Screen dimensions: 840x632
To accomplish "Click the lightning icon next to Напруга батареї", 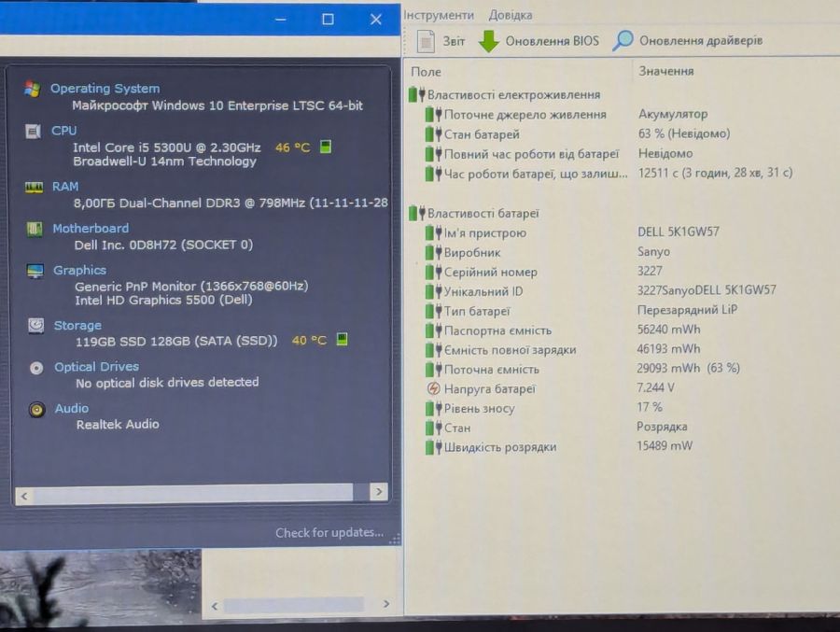I will click(x=433, y=388).
